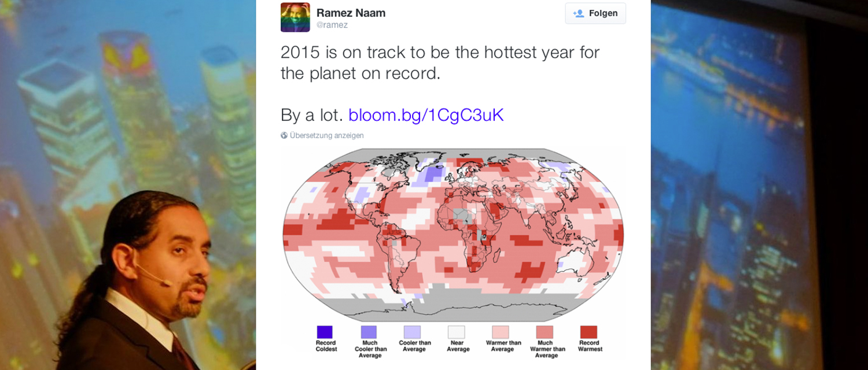Viewport: 868px width, 370px height.
Task: Click the Much Cooler than Average swatch
Action: pyautogui.click(x=369, y=332)
